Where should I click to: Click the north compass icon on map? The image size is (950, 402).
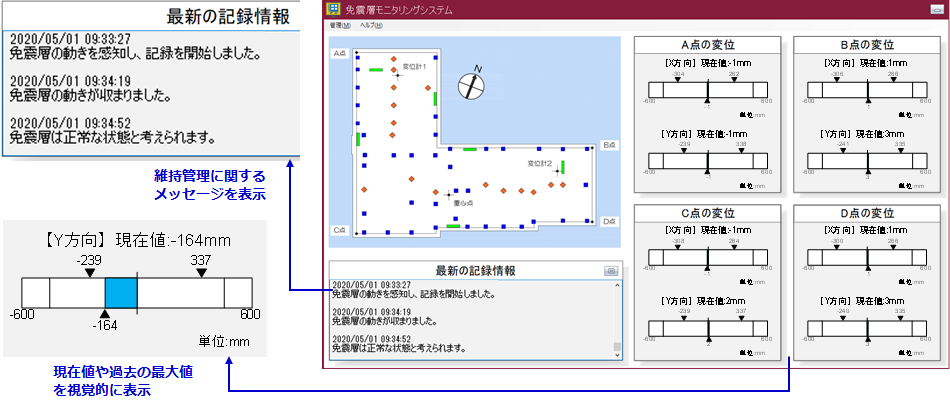tap(470, 85)
